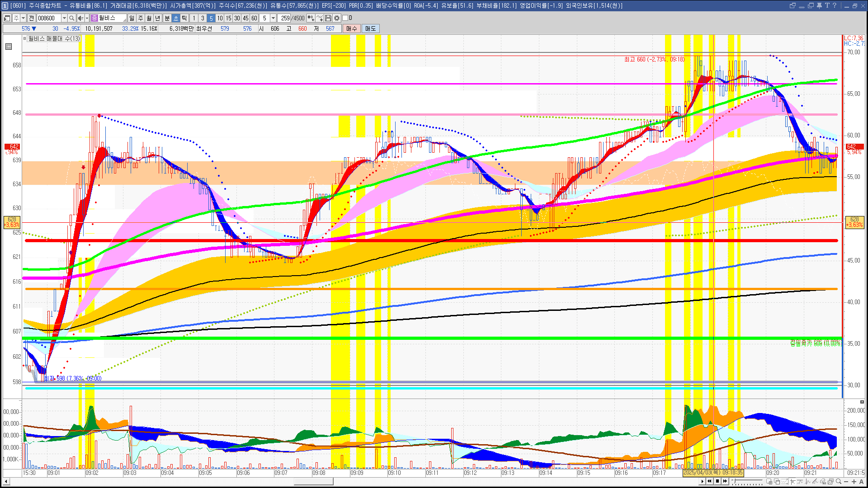Select the 일 (daily) period tab
Viewport: 868px width, 488px height.
pos(132,18)
